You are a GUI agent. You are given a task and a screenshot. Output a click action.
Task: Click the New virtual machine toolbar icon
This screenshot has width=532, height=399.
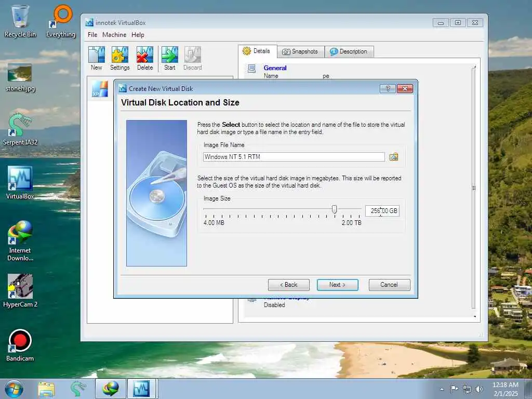[96, 58]
